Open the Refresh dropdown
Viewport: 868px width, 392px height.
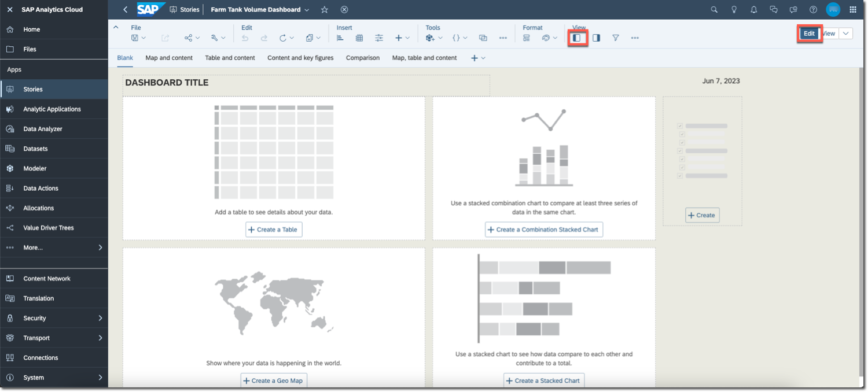(286, 38)
